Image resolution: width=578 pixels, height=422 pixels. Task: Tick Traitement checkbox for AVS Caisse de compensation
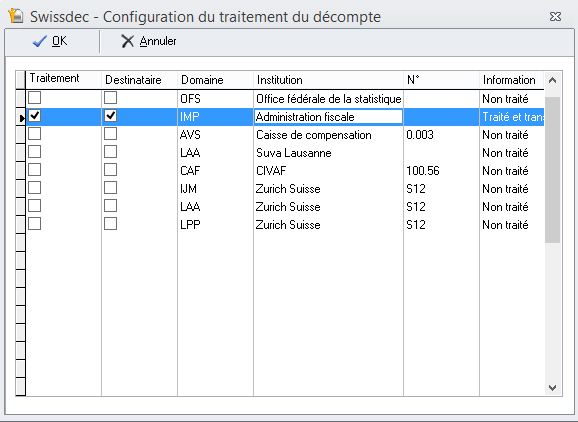point(35,134)
